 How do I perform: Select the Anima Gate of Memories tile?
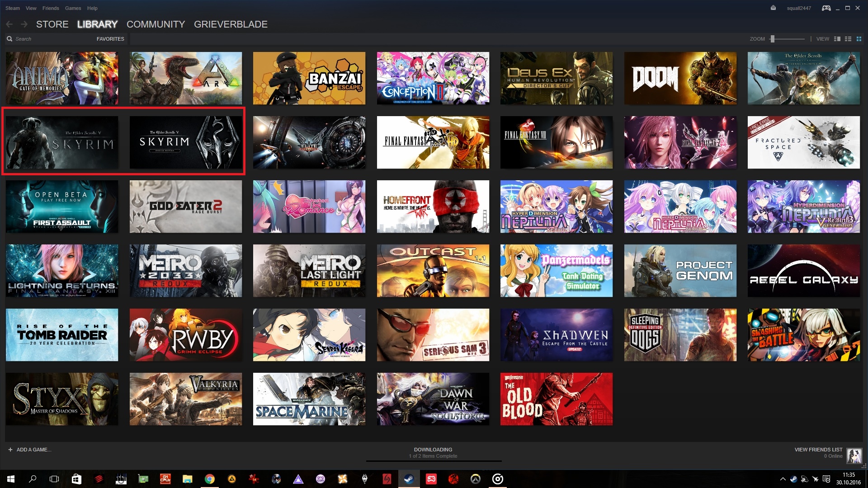tap(62, 78)
